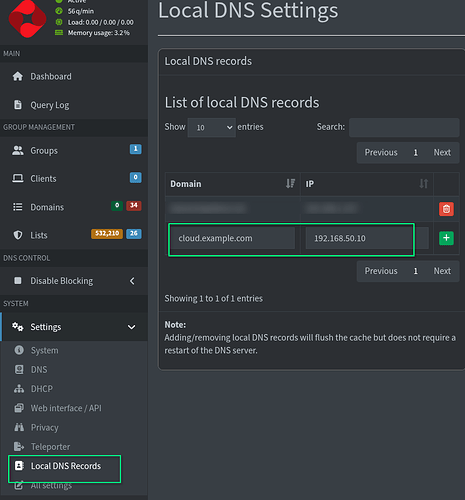Click the Lists 532,210 badge
Image resolution: width=465 pixels, height=500 pixels.
[107, 233]
